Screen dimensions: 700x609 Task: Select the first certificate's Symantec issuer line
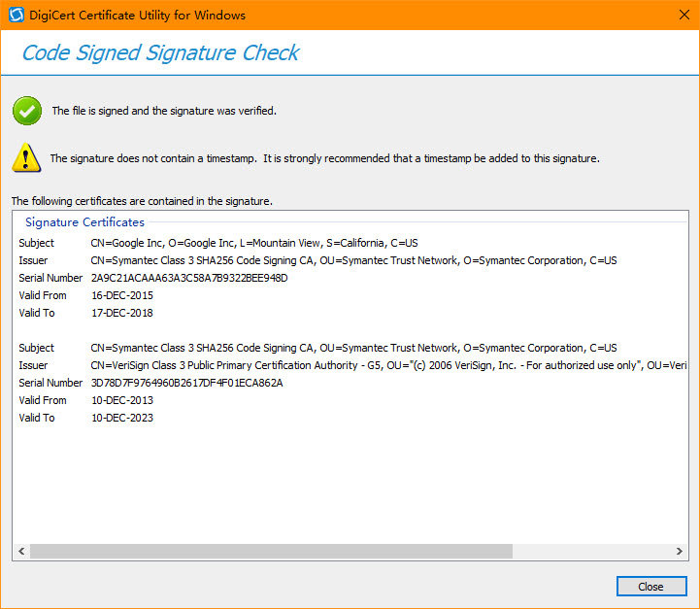pyautogui.click(x=353, y=260)
